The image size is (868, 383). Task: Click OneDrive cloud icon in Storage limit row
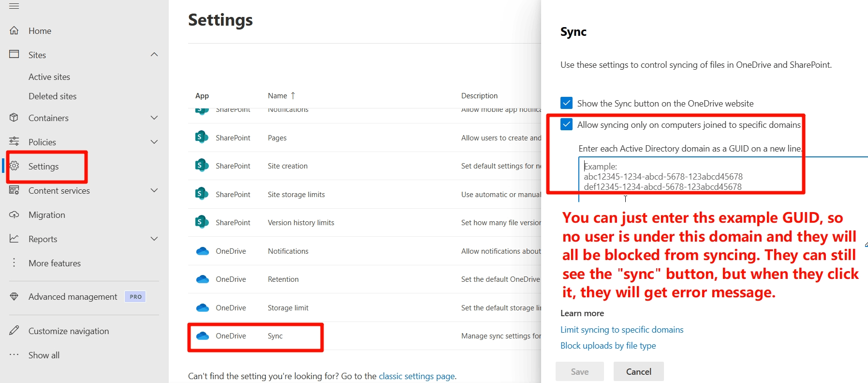tap(202, 308)
